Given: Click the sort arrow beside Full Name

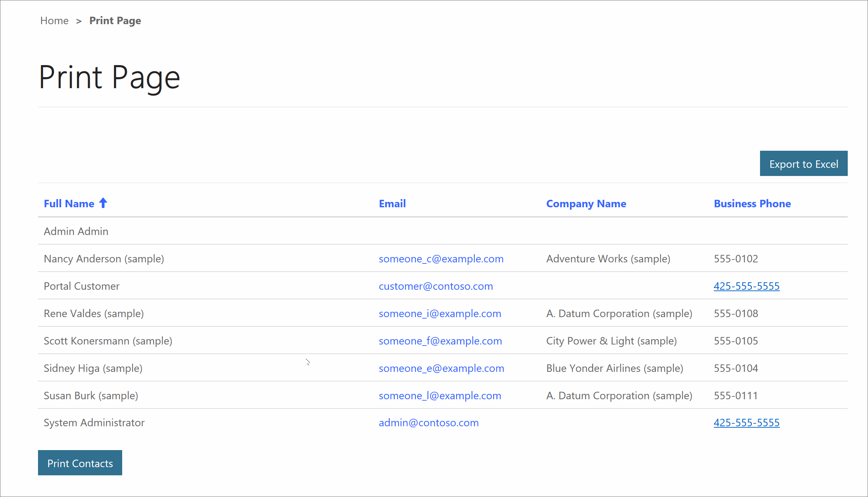Looking at the screenshot, I should coord(103,203).
